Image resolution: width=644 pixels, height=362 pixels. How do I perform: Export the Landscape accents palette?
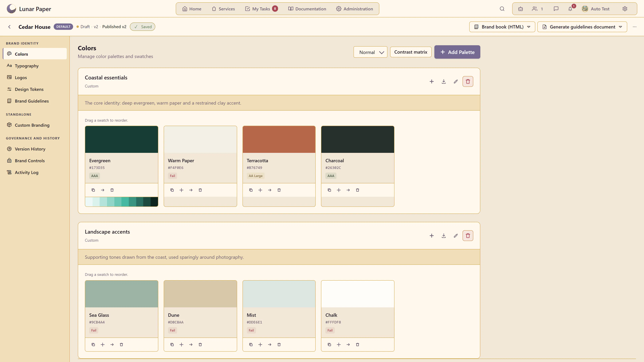[444, 236]
